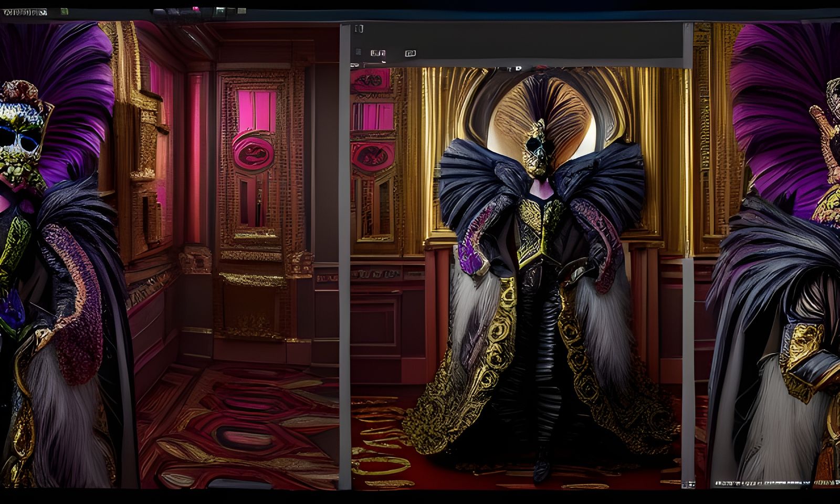Expand the left image panel divider
Screen dimensions: 840x504
[344, 262]
